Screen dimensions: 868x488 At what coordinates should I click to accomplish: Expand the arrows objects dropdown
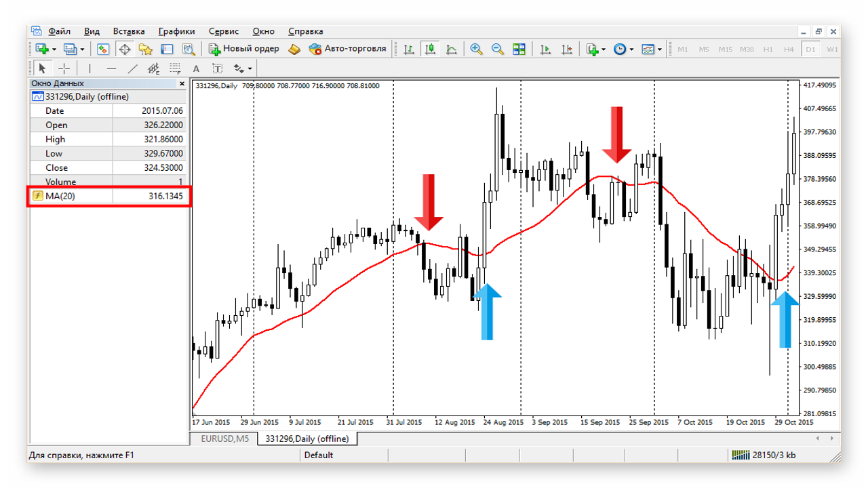(250, 69)
